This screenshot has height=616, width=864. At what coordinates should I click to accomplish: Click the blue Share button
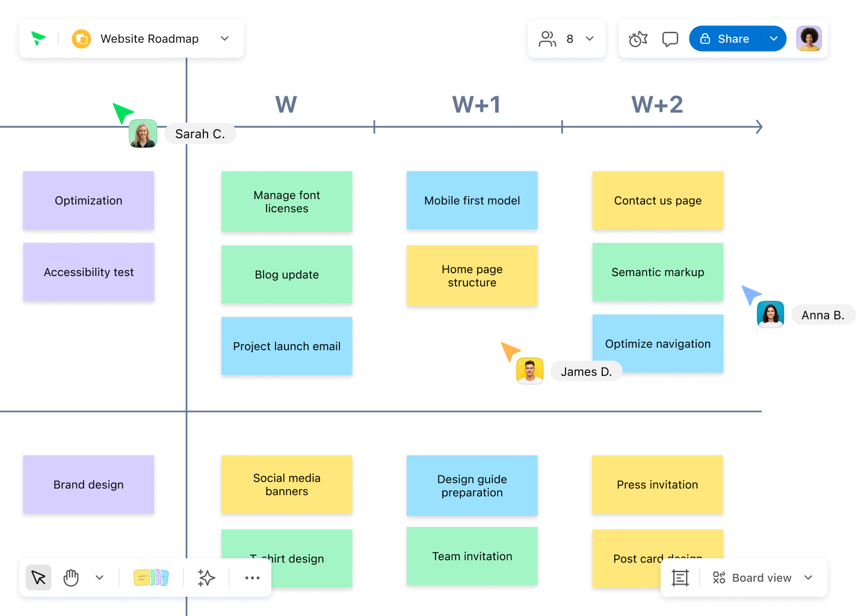pos(724,38)
